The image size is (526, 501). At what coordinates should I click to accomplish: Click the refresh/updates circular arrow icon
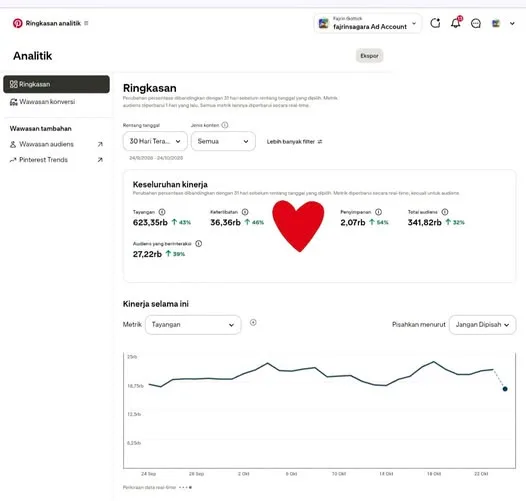435,23
